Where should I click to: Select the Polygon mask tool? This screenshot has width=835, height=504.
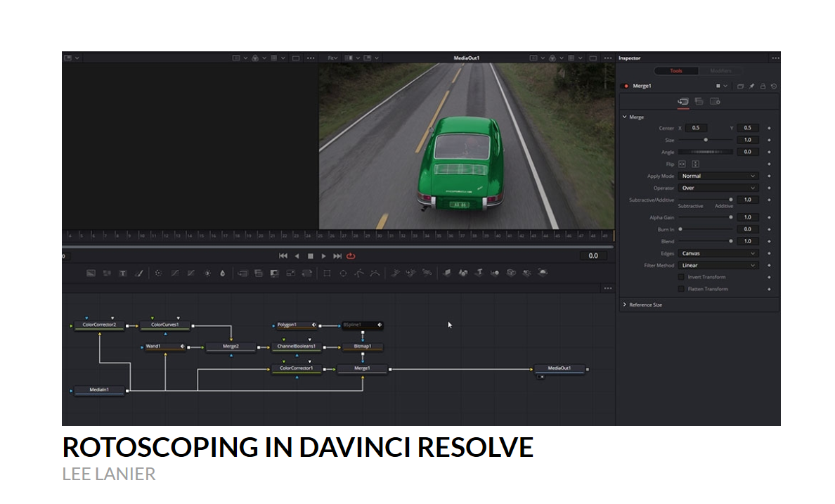[x=359, y=273]
